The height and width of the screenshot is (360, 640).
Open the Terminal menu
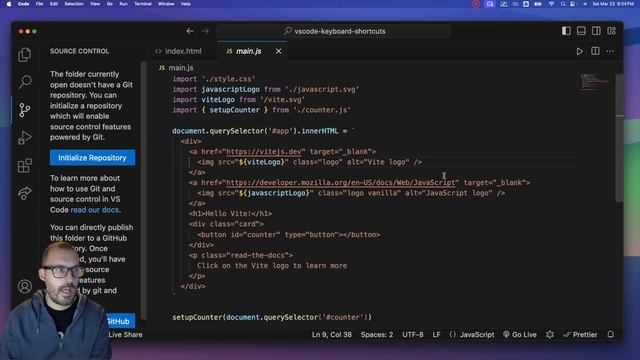(142, 4)
